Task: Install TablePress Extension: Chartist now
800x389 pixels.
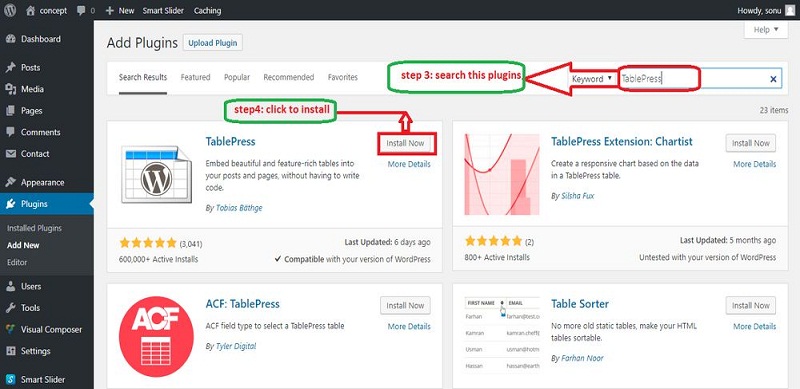Action: click(751, 143)
